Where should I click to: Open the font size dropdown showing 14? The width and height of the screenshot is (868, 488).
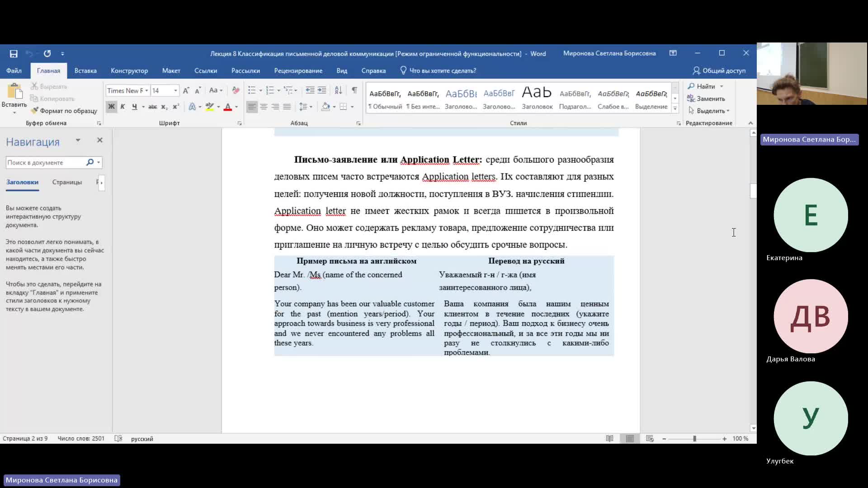pos(175,90)
